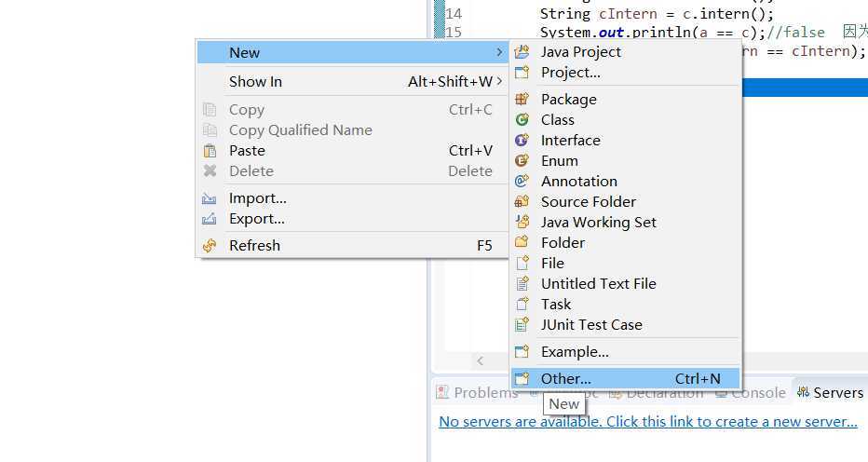The image size is (868, 462).
Task: Click the Problems view icon
Action: click(442, 393)
